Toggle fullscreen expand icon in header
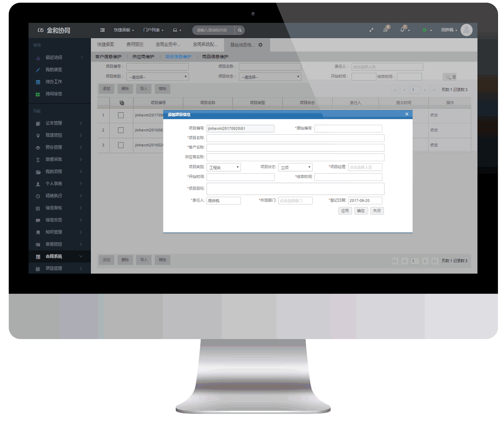Image resolution: width=504 pixels, height=423 pixels. click(x=371, y=30)
